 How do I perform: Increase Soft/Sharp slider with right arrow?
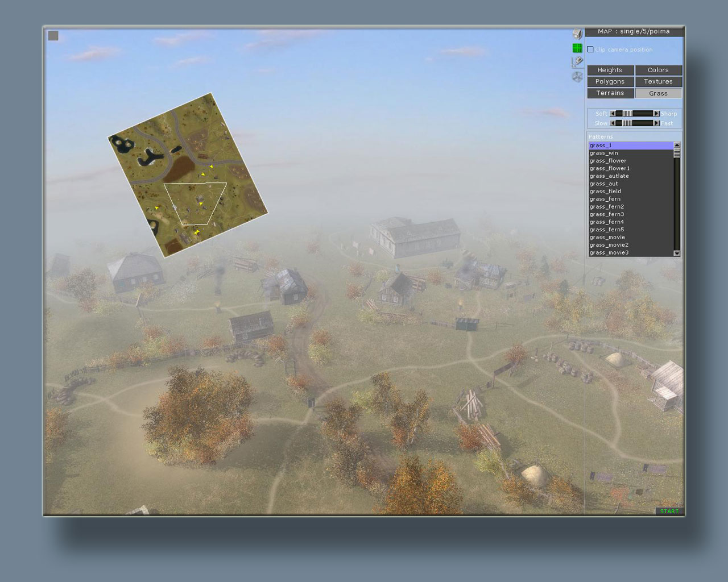coord(656,114)
